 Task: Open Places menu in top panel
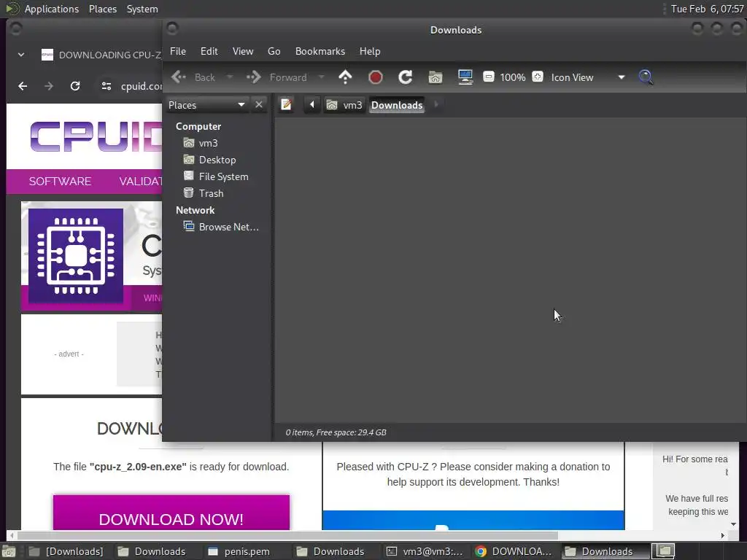click(103, 9)
